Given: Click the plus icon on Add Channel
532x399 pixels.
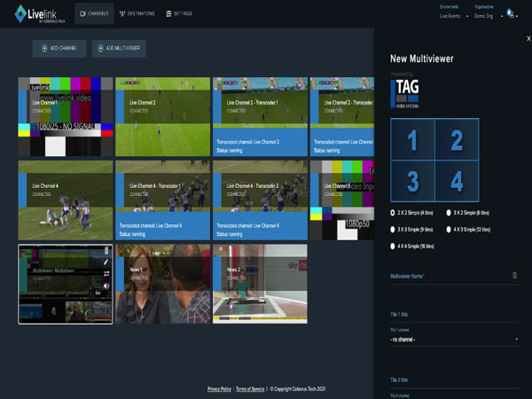Looking at the screenshot, I should (44, 49).
